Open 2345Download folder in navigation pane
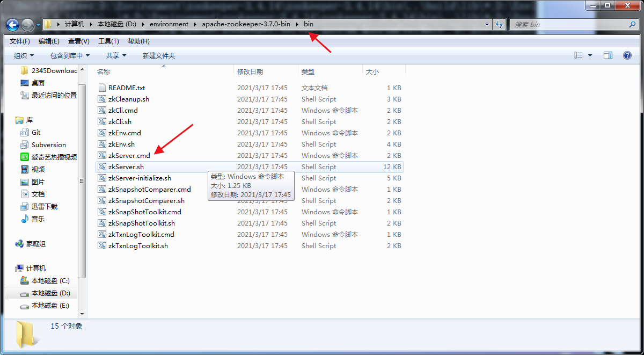This screenshot has height=355, width=644. tap(49, 70)
